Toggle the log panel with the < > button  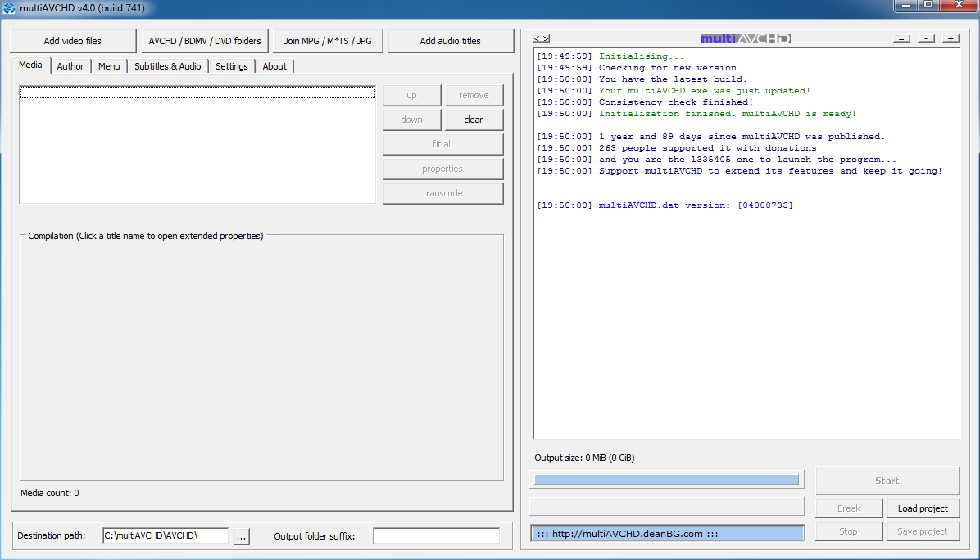click(542, 38)
